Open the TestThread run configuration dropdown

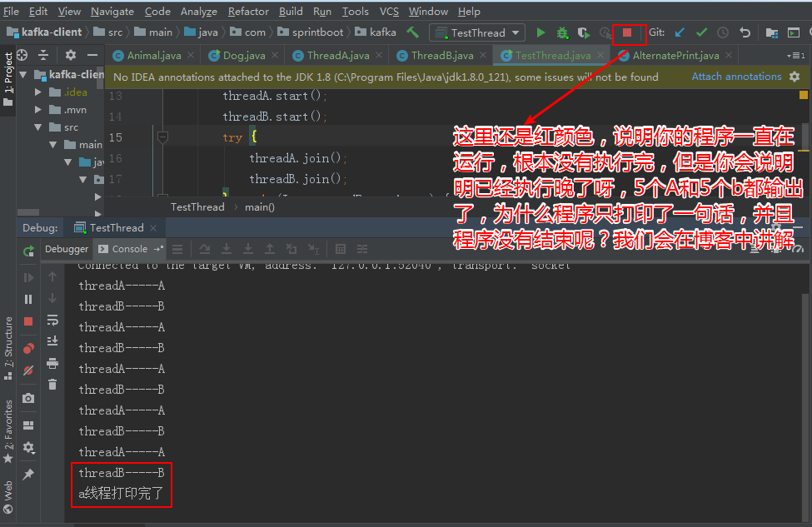(x=477, y=32)
